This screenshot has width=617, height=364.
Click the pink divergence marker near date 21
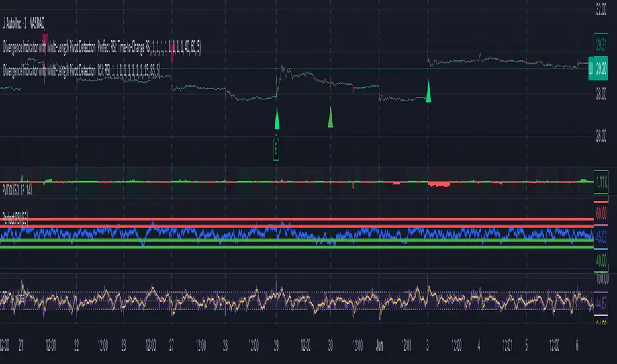point(44,39)
